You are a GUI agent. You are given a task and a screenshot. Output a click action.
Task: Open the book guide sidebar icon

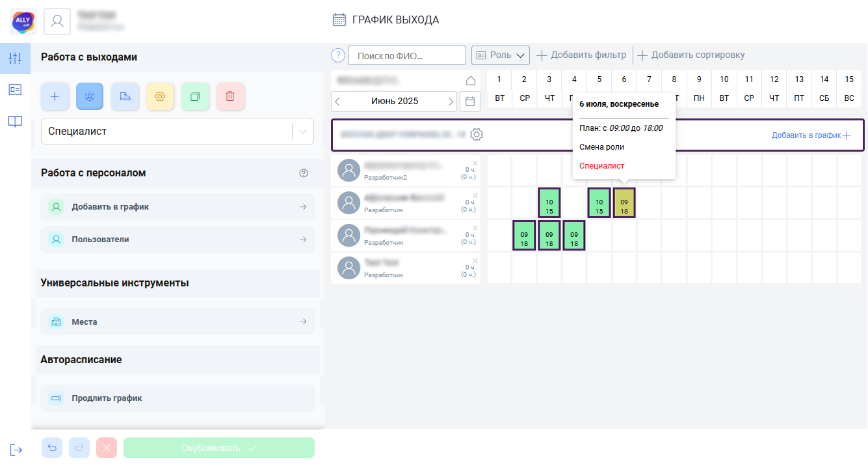(x=15, y=121)
